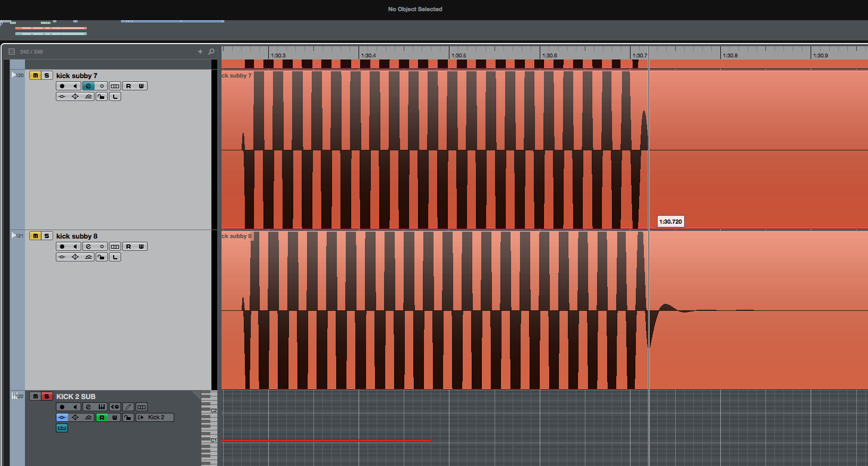Viewport: 868px width, 466px height.
Task: Open the Kick 2 output routing dropdown
Action: [x=155, y=418]
